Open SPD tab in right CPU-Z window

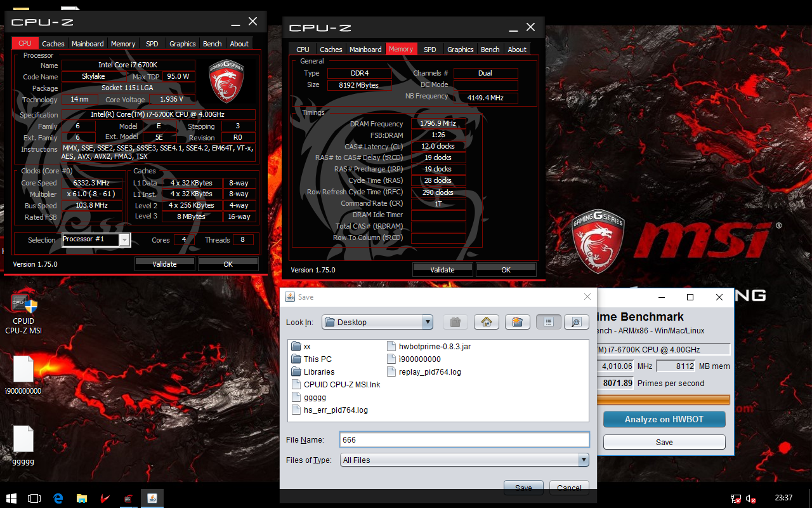point(430,50)
